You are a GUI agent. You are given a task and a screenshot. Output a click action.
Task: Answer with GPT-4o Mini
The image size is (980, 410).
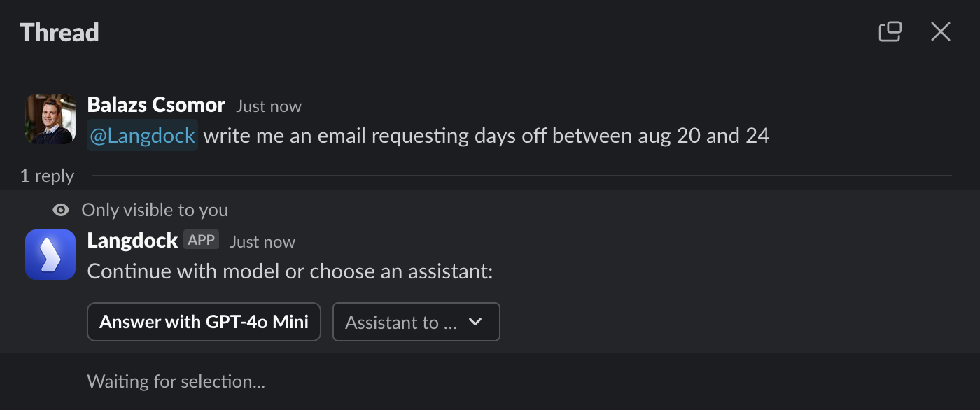tap(204, 322)
